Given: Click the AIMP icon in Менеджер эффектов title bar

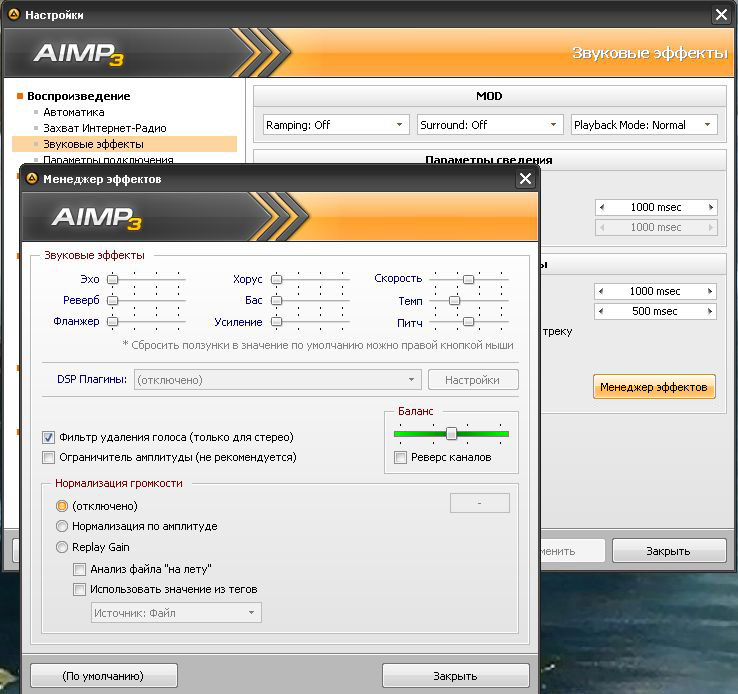Looking at the screenshot, I should click(32, 179).
